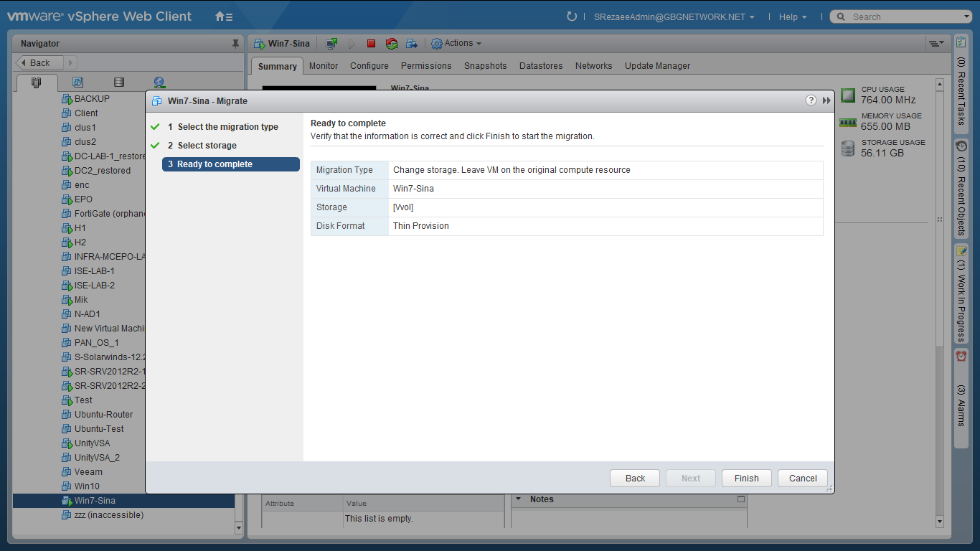Image resolution: width=980 pixels, height=551 pixels.
Task: Open SRezaeeAdmin user account dropdown
Action: 674,17
